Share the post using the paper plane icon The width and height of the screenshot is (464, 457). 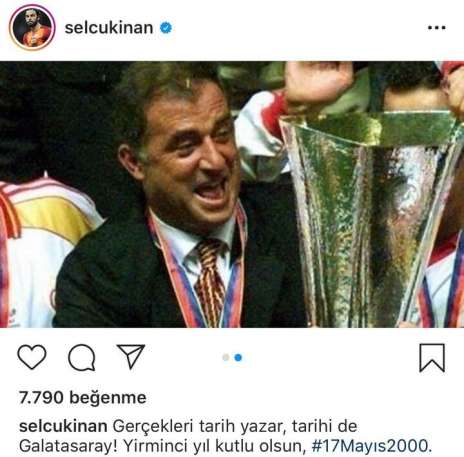(131, 356)
